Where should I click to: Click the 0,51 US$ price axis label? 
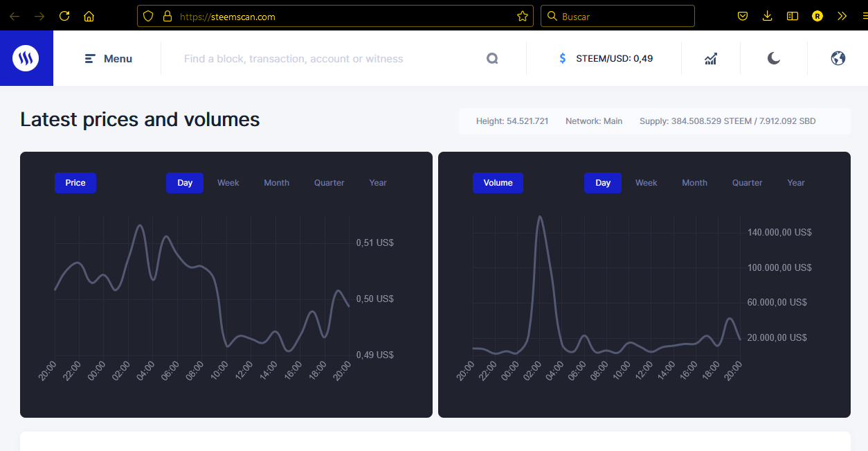[x=374, y=243]
